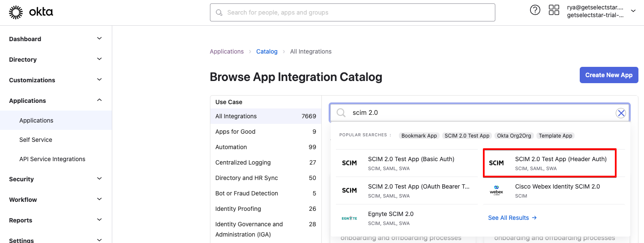
Task: Open the apps grid icon
Action: pos(554,10)
